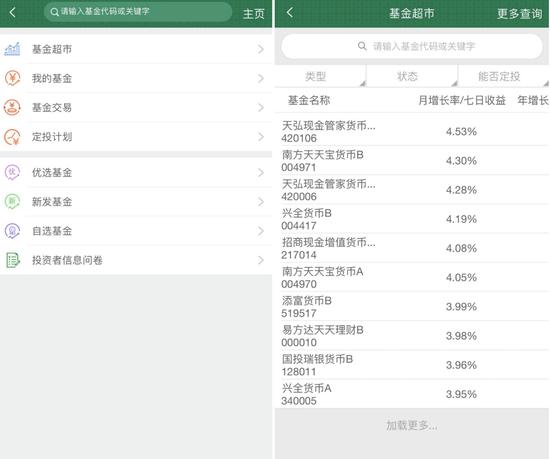Open 基金交易 row chevron
Viewport: 550px width, 459px height.
(261, 107)
